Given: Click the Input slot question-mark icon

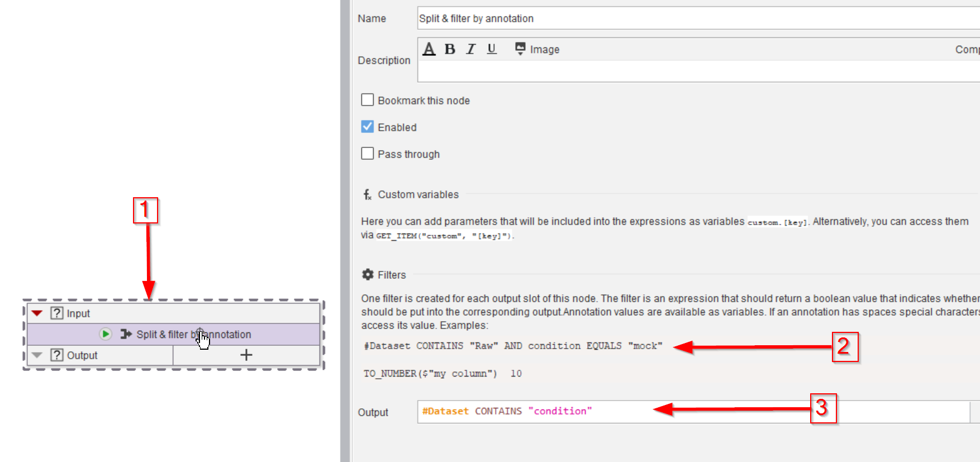Looking at the screenshot, I should 57,313.
